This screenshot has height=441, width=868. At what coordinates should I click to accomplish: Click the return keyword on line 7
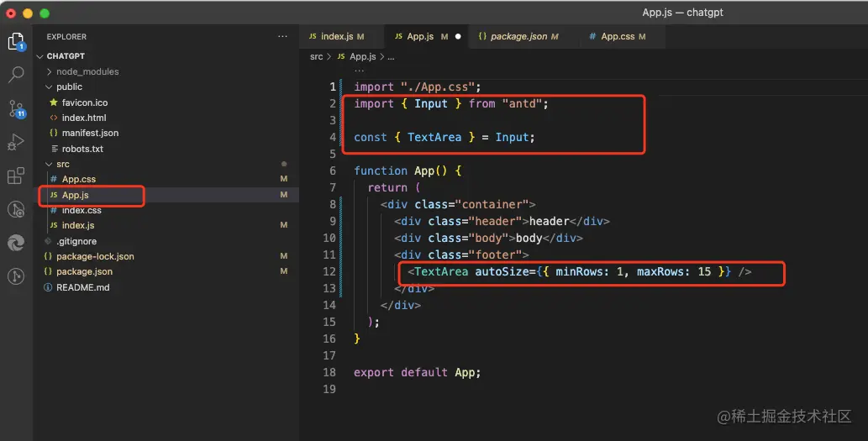tap(387, 187)
